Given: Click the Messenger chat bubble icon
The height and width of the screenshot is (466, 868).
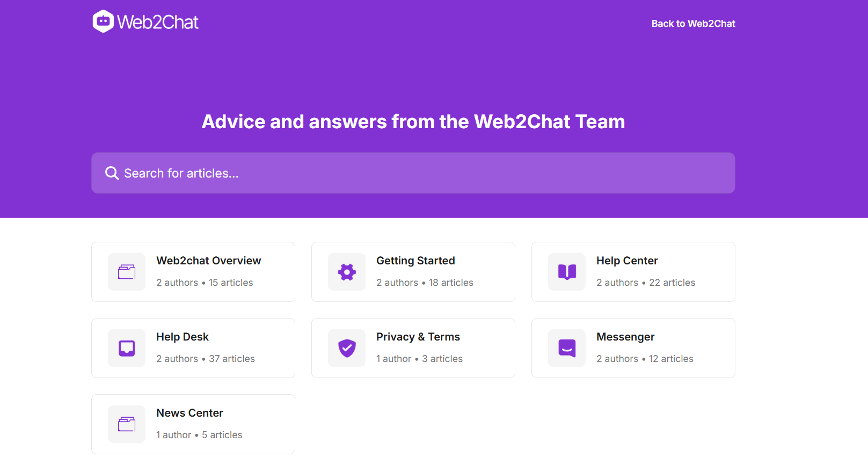Looking at the screenshot, I should coord(567,348).
